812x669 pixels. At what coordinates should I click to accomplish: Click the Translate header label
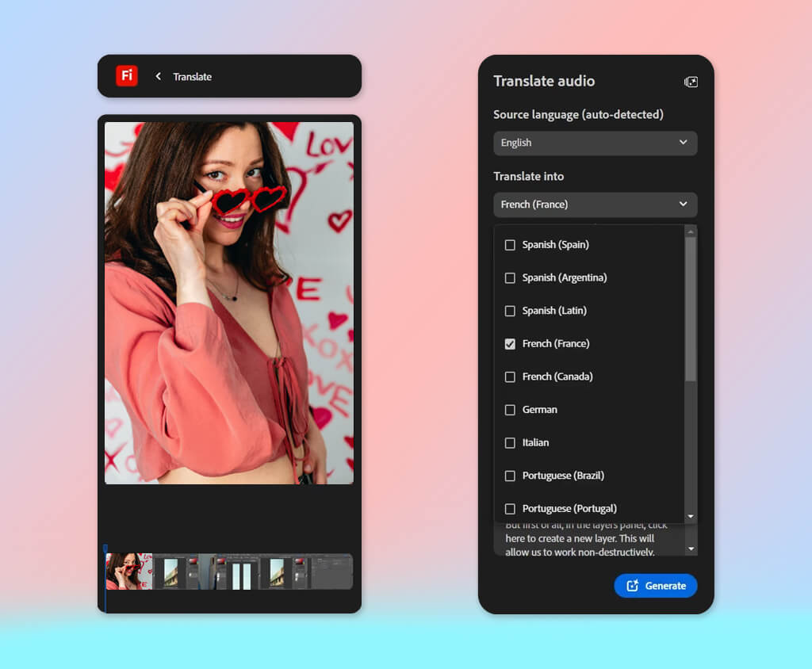(x=192, y=77)
